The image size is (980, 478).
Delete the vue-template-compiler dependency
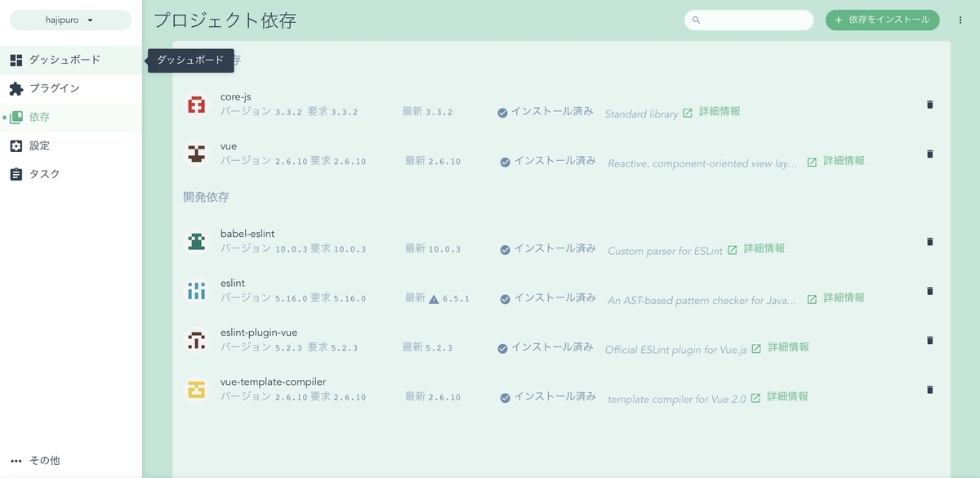929,390
